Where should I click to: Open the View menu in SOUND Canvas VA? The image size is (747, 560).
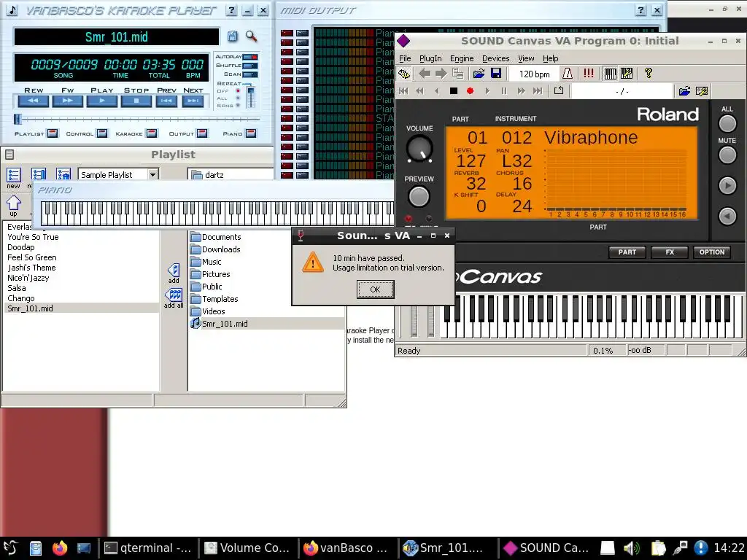[x=526, y=58]
